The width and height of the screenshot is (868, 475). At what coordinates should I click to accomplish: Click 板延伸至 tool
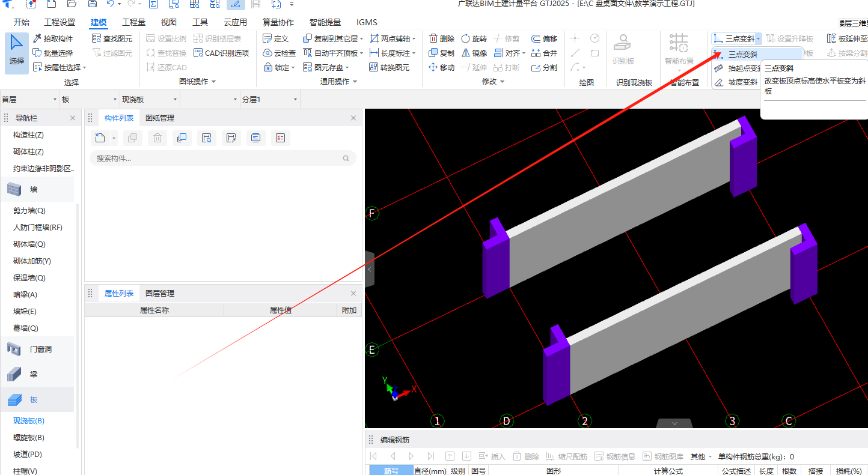tap(847, 38)
